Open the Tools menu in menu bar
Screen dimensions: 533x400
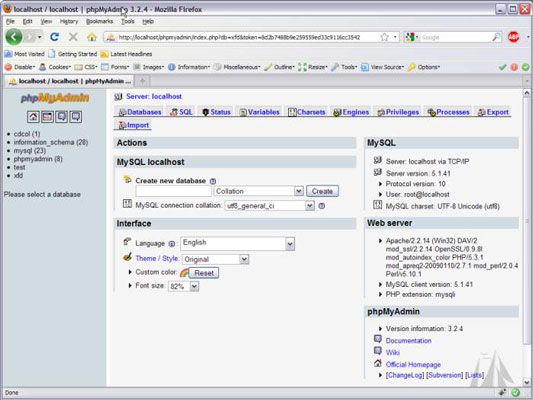pyautogui.click(x=128, y=21)
